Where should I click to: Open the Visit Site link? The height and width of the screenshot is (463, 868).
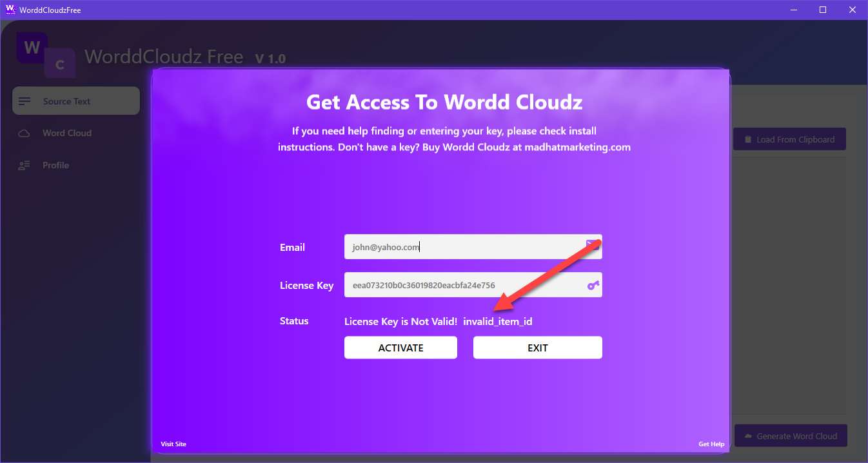click(173, 444)
